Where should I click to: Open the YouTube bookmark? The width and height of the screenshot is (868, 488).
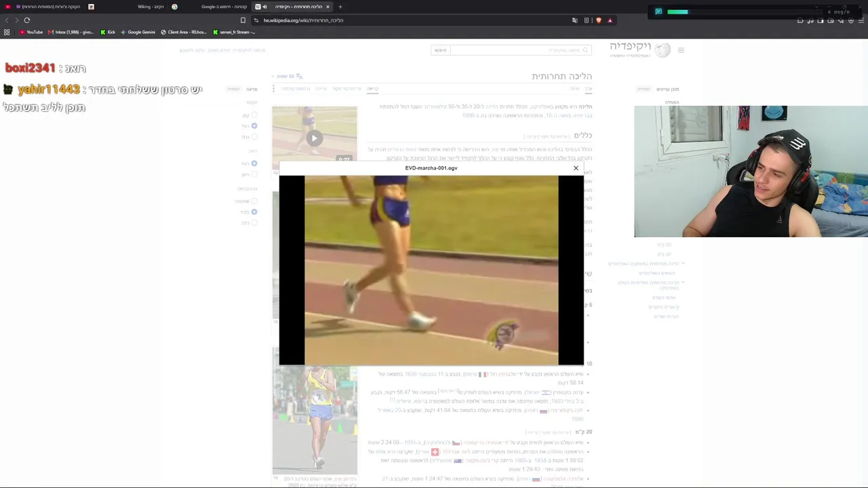(x=31, y=32)
